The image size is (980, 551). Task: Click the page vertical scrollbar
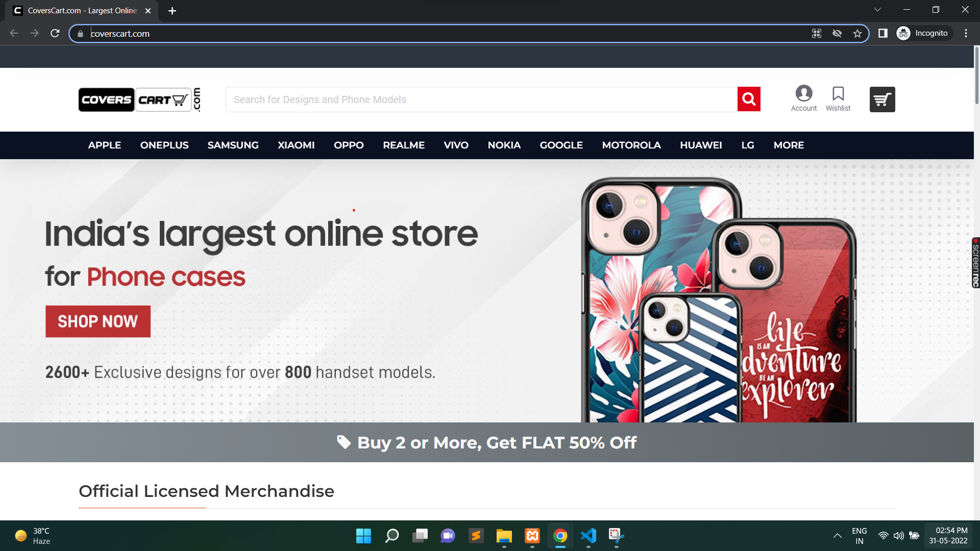point(977,75)
